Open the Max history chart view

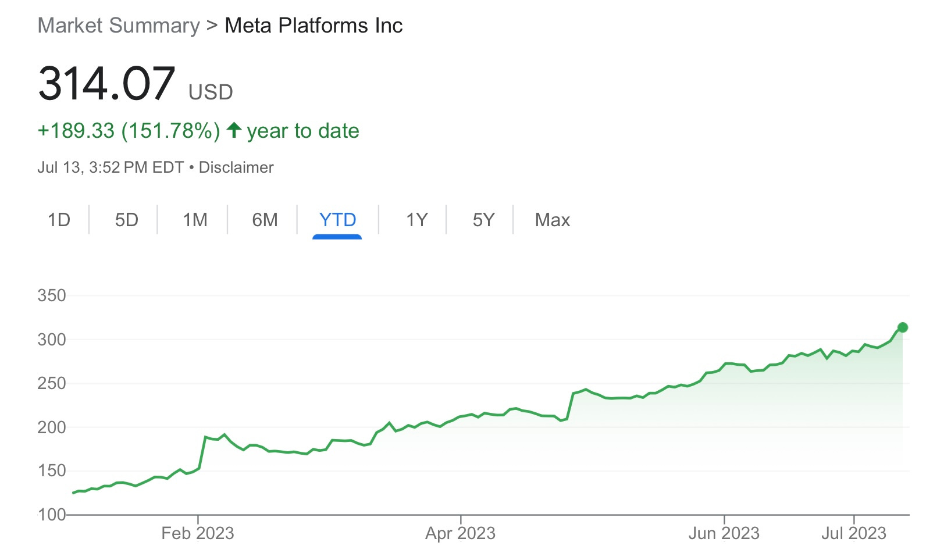551,220
